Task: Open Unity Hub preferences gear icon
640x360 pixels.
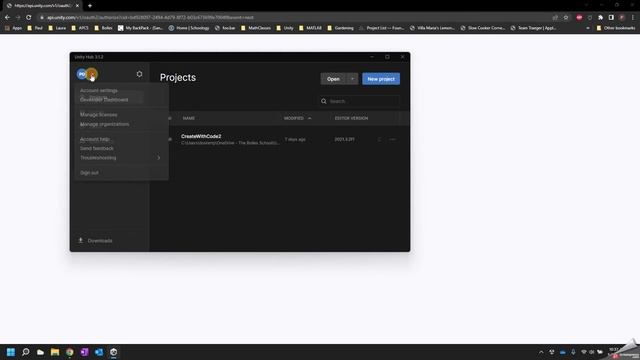Action: tap(139, 74)
